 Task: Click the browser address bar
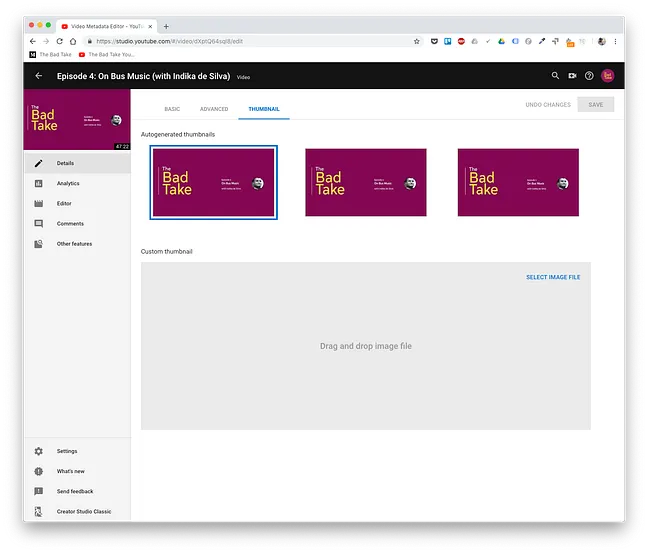(250, 41)
